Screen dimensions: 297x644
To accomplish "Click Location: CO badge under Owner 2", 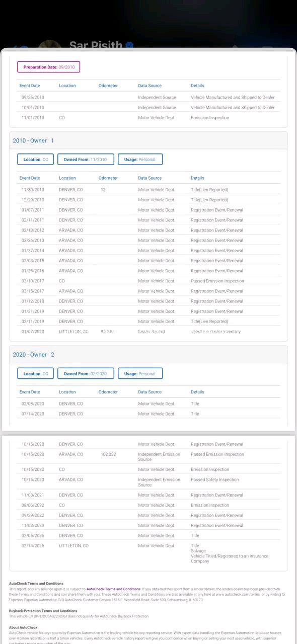I will point(35,374).
